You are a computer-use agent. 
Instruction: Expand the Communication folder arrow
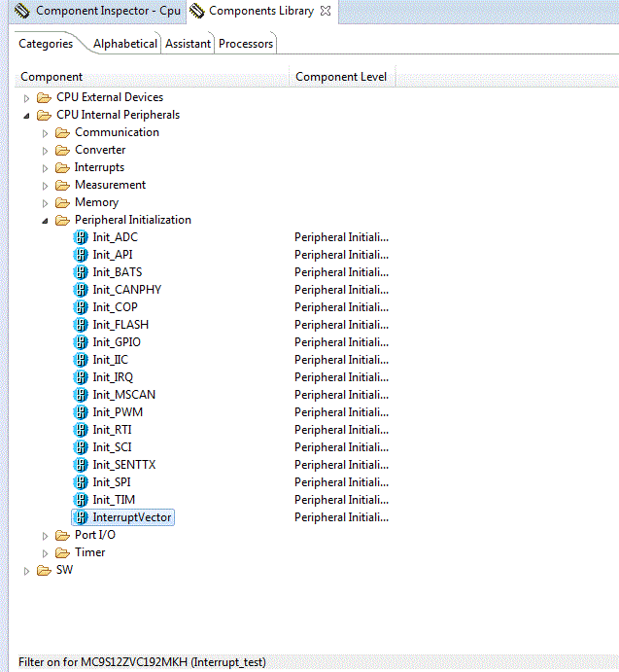coord(45,133)
